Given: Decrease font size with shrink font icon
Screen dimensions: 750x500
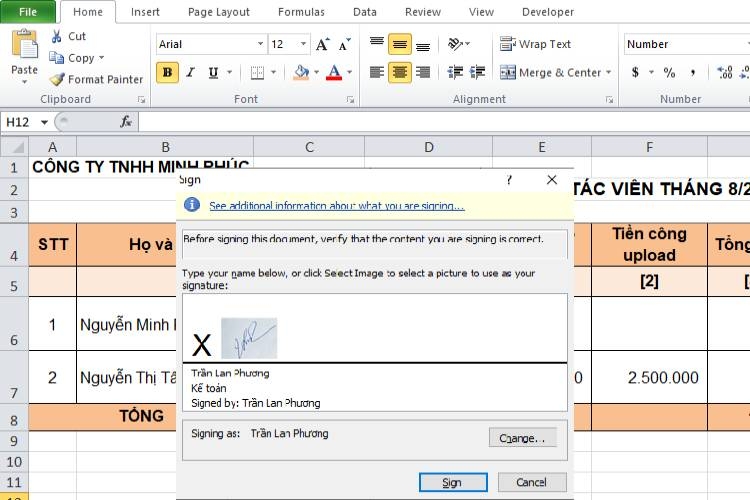Looking at the screenshot, I should 344,44.
